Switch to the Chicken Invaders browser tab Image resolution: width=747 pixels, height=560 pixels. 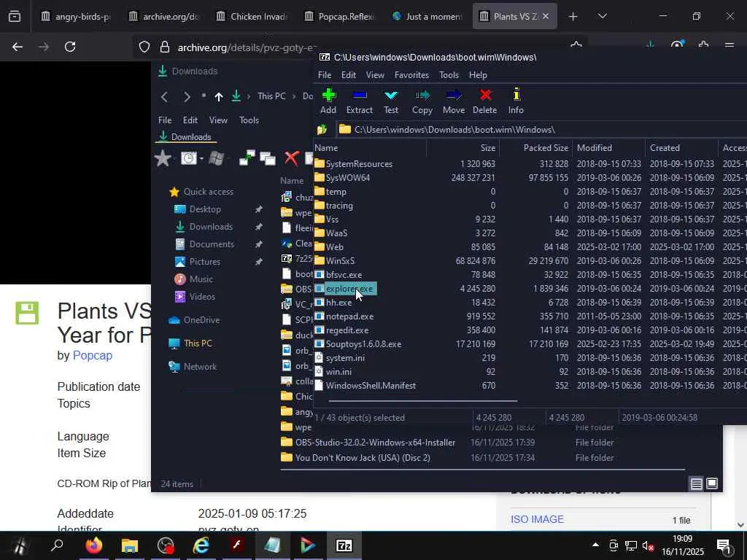coord(252,16)
